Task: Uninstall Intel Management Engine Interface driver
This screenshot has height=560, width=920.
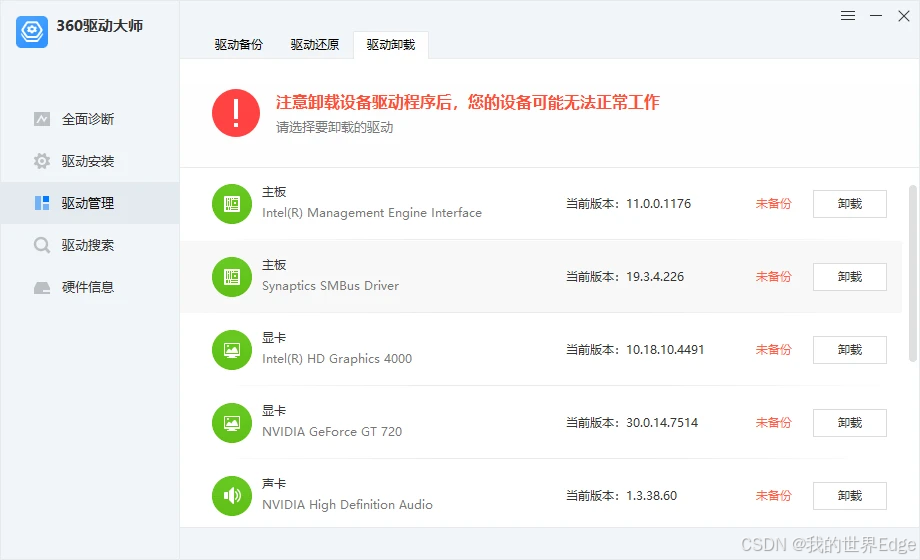Action: tap(850, 204)
